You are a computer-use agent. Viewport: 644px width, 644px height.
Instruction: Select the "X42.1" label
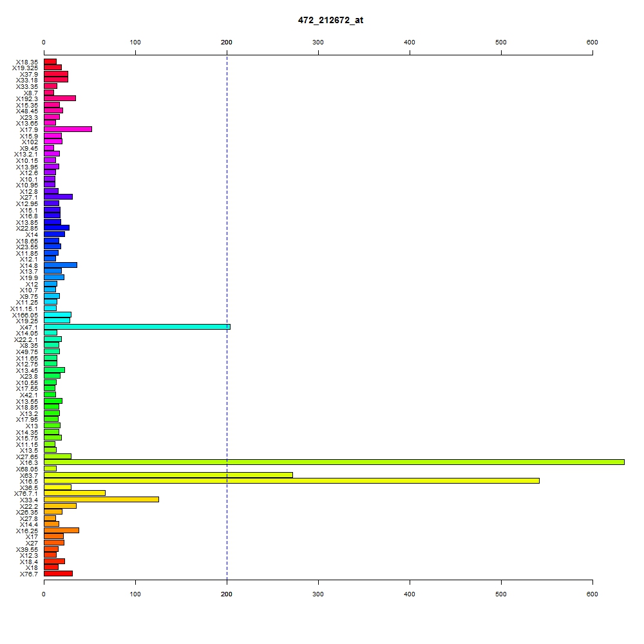coord(29,395)
